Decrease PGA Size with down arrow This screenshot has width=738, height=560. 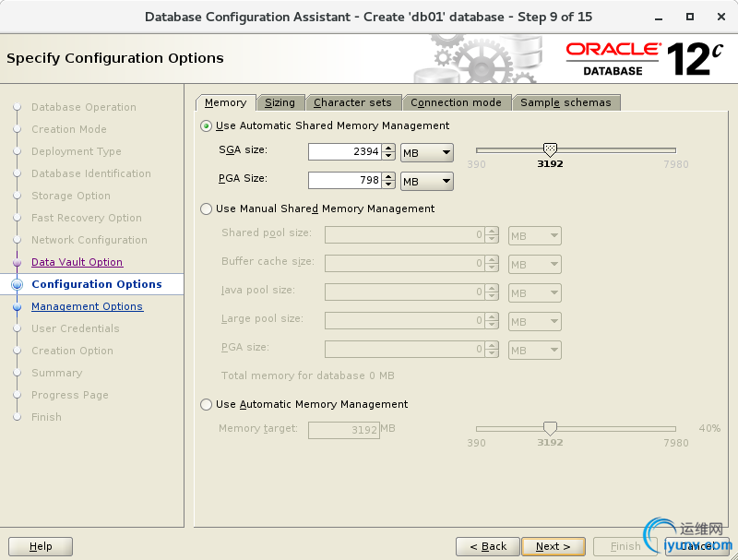pos(388,185)
